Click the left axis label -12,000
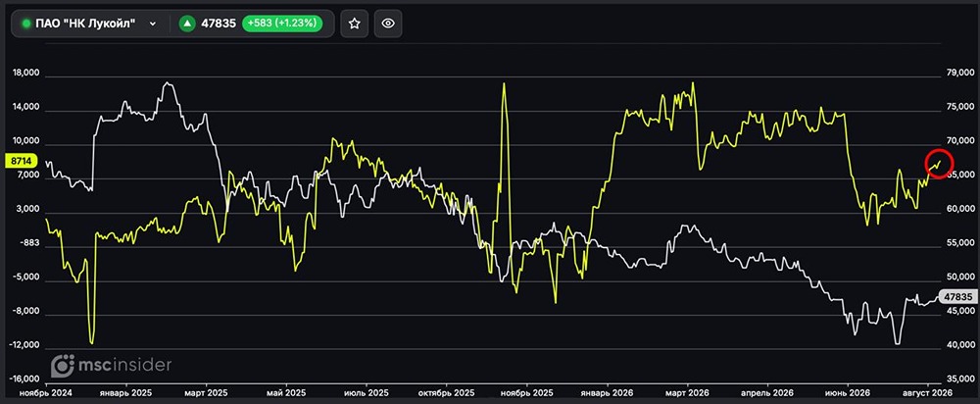 coord(24,345)
